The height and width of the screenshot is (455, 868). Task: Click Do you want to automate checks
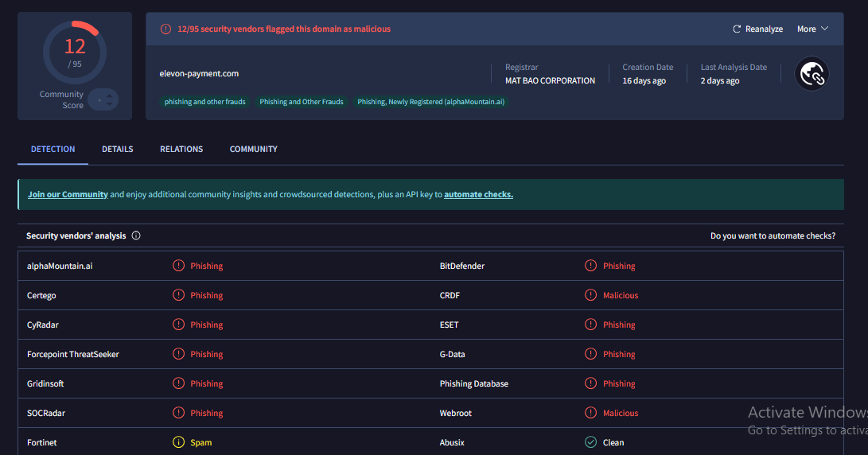[x=772, y=235]
